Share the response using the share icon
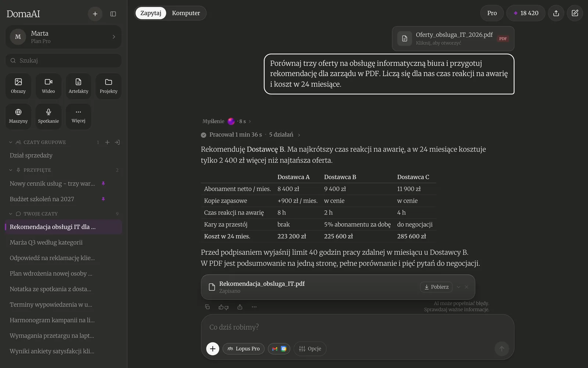 tap(240, 307)
